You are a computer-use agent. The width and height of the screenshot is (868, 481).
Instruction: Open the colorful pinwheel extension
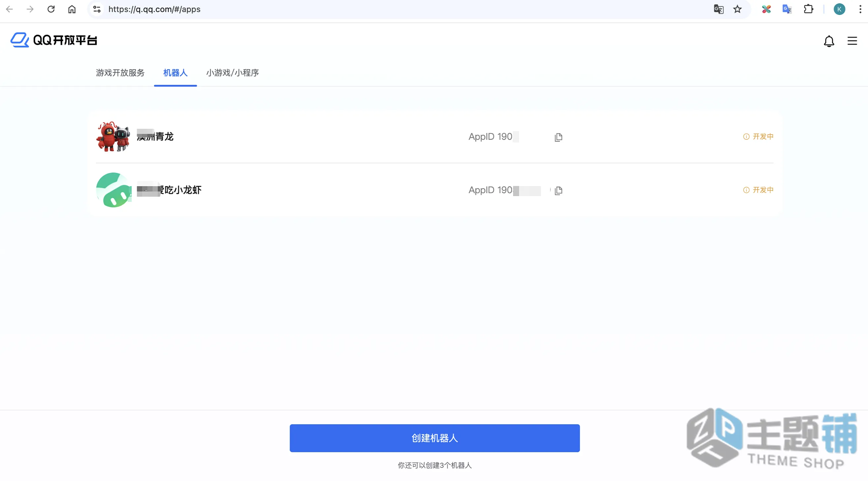coord(766,9)
